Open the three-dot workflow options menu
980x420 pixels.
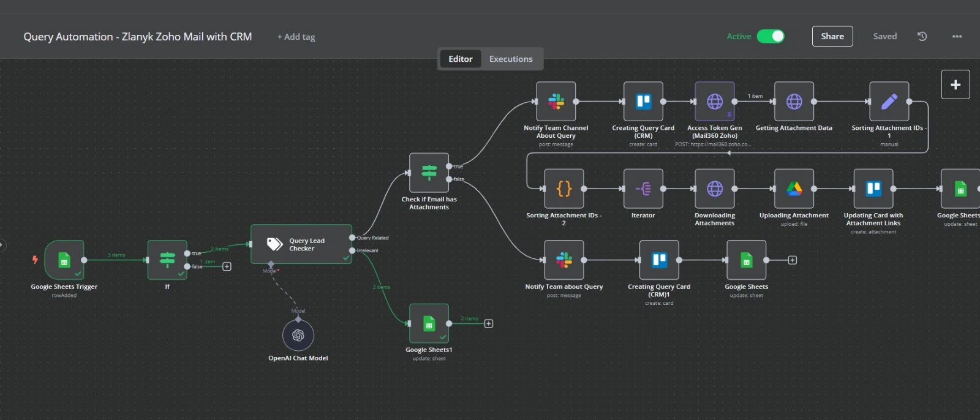957,37
